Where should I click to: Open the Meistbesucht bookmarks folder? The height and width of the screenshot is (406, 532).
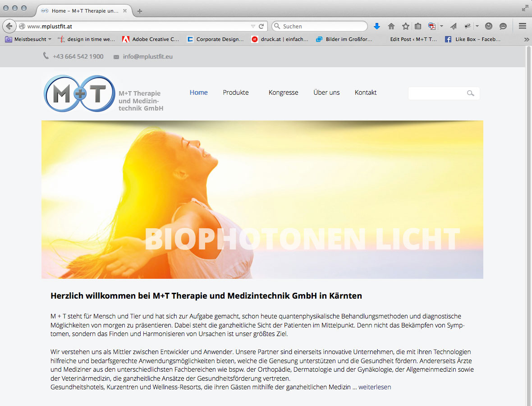click(28, 39)
